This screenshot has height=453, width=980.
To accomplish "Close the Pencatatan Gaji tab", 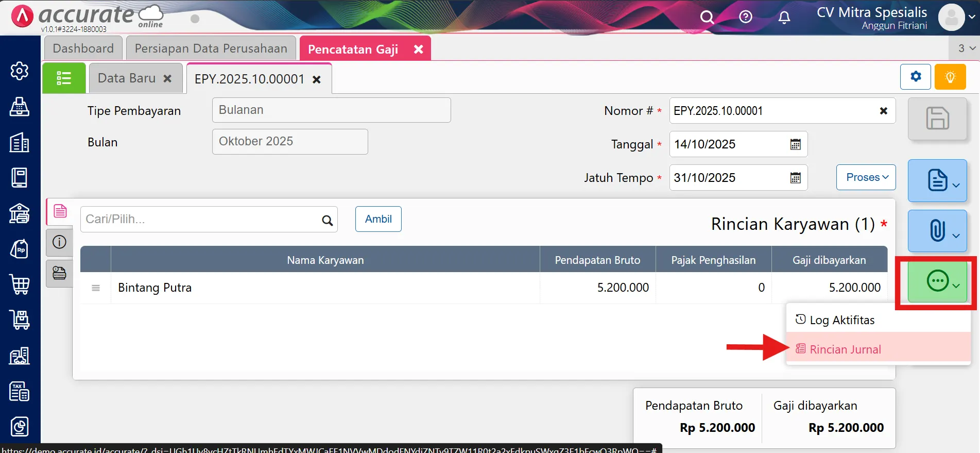I will pyautogui.click(x=419, y=49).
